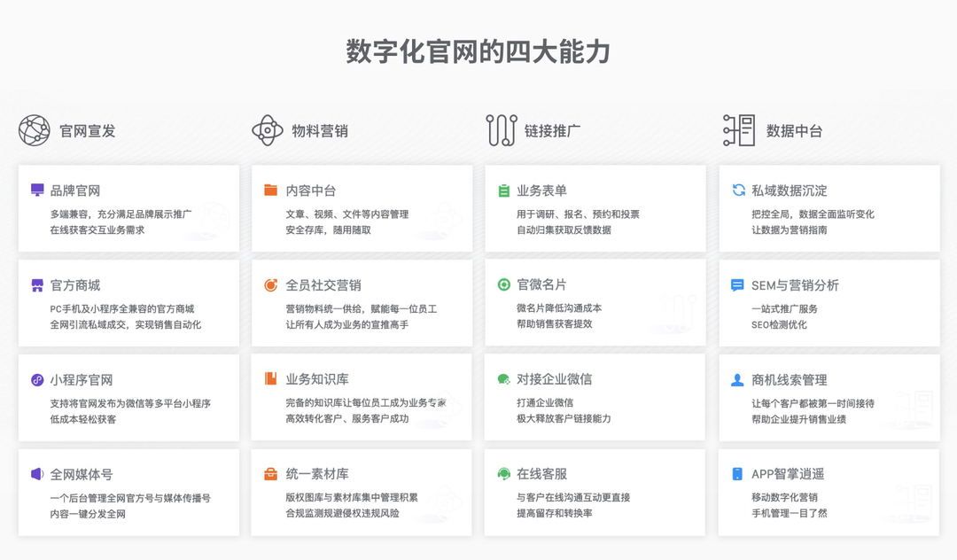Screen dimensions: 957x560
Task: Click the target icon for 全员社交营销
Action: [270, 285]
